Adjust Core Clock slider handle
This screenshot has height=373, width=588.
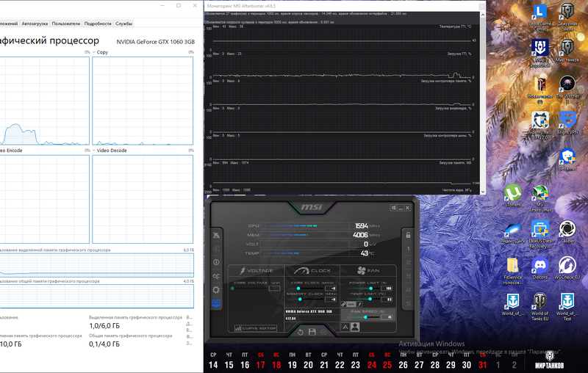[298, 289]
